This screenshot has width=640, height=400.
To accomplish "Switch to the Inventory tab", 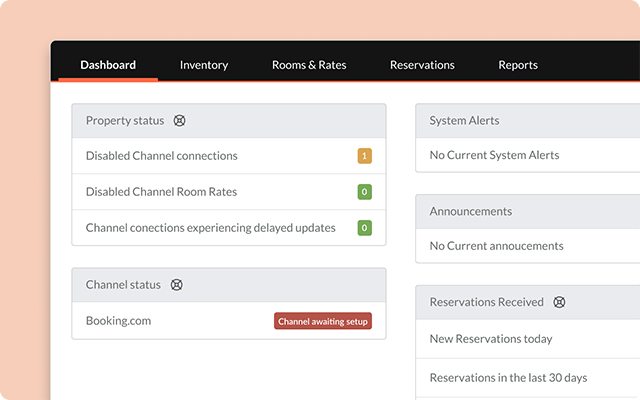I will click(204, 65).
